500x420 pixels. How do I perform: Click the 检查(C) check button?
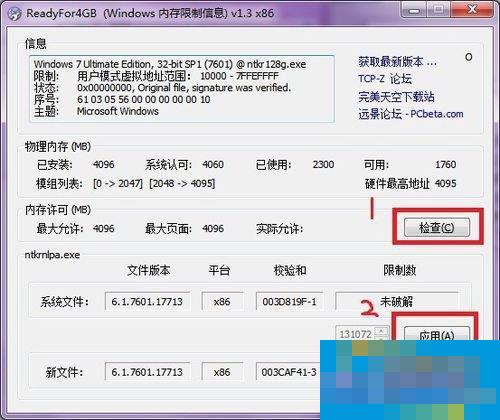coord(437,228)
